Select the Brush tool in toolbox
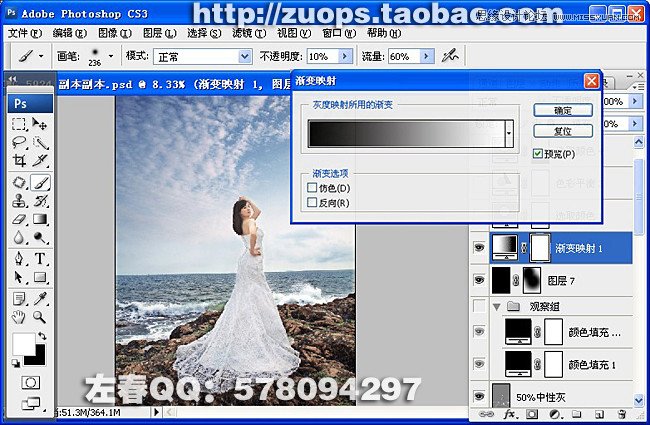The image size is (650, 425). pyautogui.click(x=40, y=182)
